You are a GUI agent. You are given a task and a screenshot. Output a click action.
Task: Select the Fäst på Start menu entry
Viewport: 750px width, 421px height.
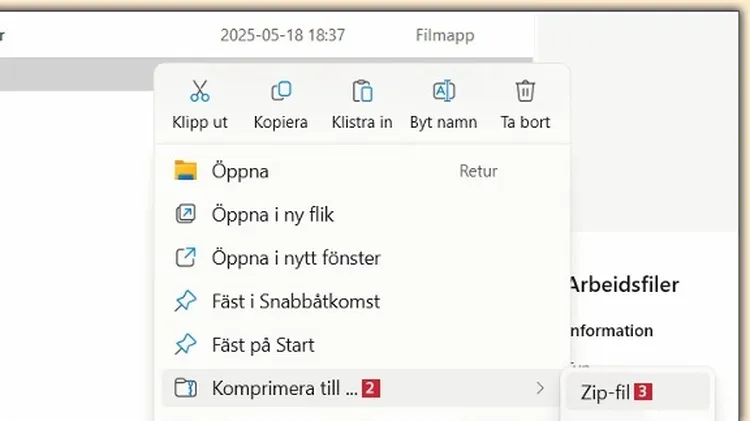tap(263, 345)
